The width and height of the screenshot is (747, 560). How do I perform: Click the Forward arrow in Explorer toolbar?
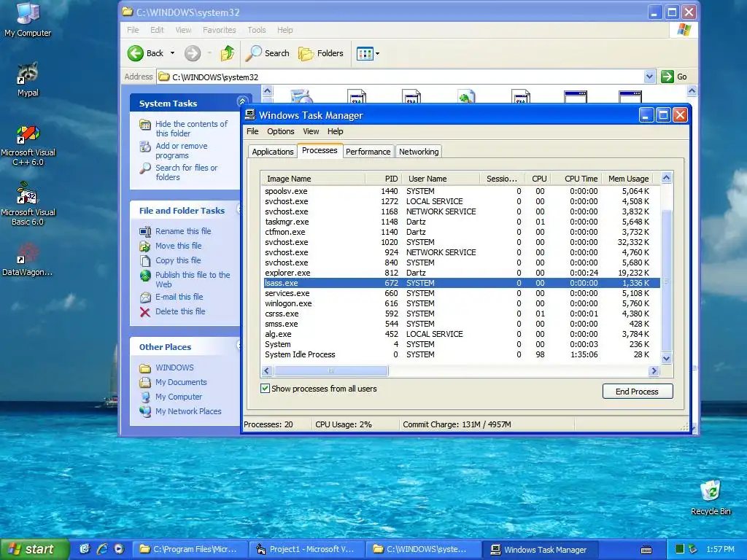(193, 53)
